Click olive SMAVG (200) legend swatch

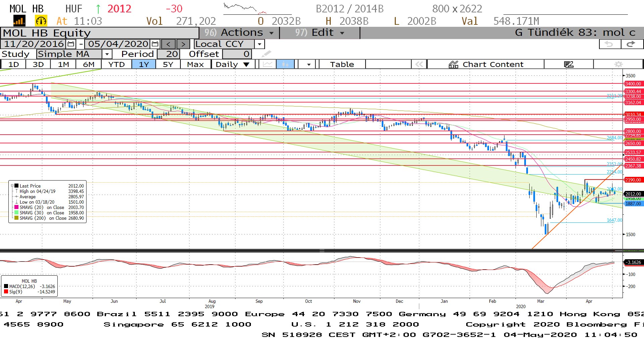(16, 218)
